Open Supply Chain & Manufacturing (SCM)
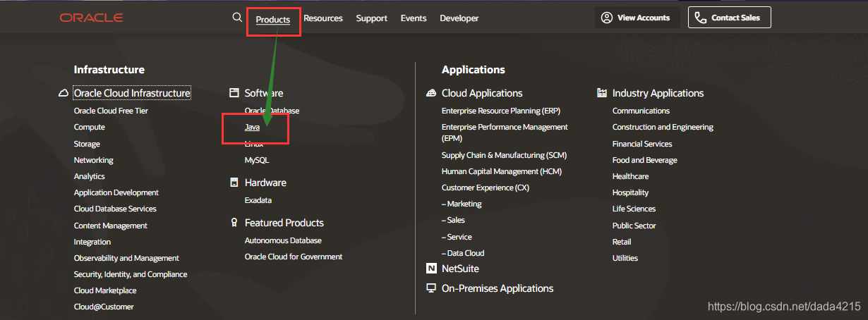 click(504, 155)
